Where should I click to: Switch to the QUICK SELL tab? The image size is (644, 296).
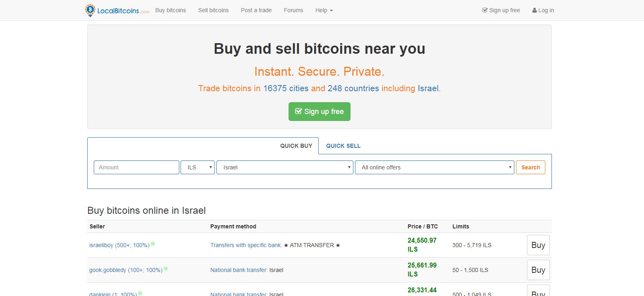tap(343, 146)
